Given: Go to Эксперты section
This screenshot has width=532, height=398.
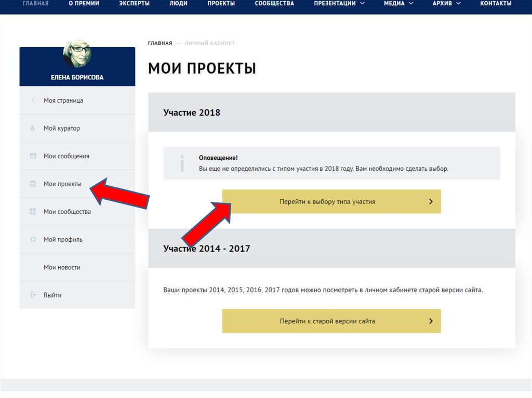Looking at the screenshot, I should pos(135,4).
